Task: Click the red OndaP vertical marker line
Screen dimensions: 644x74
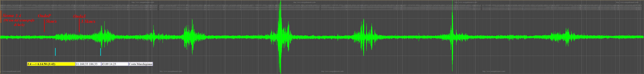Action: 44,26
